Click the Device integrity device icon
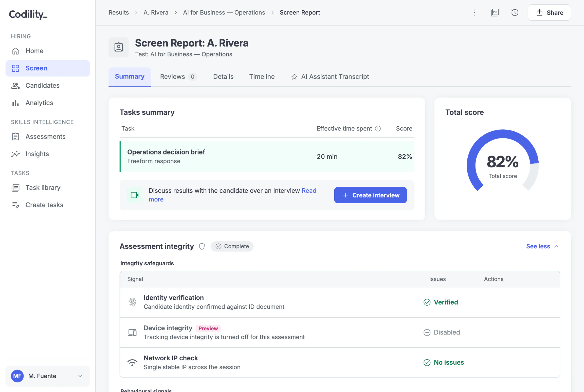The width and height of the screenshot is (584, 392). 132,332
